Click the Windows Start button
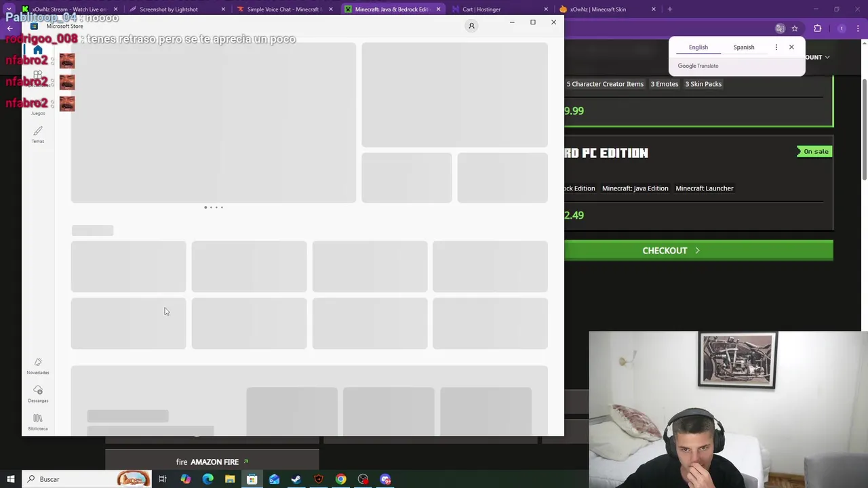868x488 pixels. [x=10, y=479]
